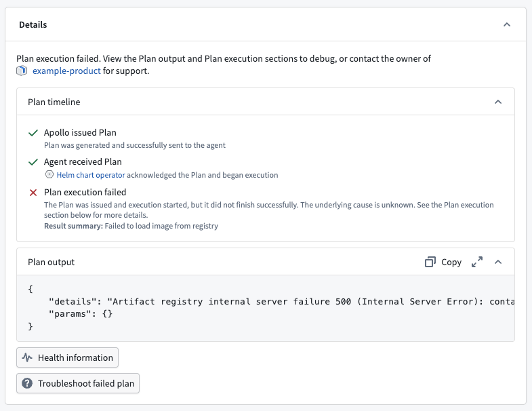Click Result summary failed to load image text

pos(131,226)
